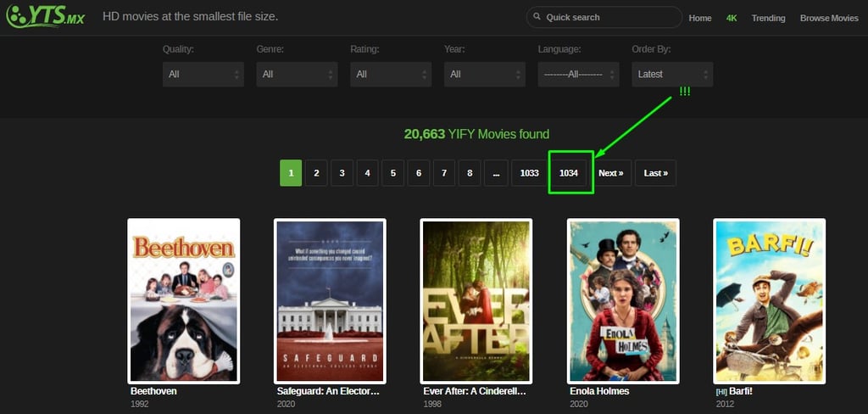868x414 pixels.
Task: Expand the Genre dropdown
Action: click(x=297, y=75)
